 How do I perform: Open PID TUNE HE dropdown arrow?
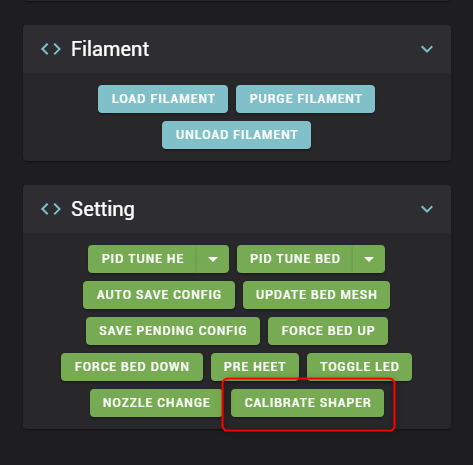tap(213, 259)
